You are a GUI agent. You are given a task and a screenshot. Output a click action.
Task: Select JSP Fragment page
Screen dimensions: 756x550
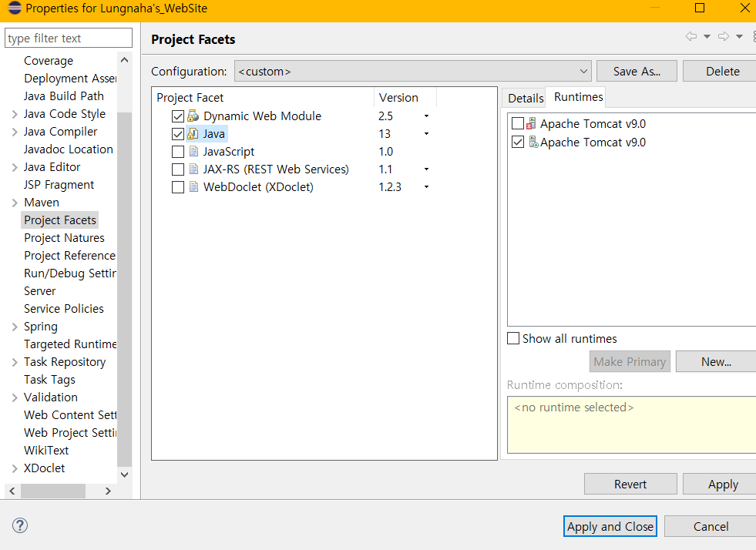[59, 185]
